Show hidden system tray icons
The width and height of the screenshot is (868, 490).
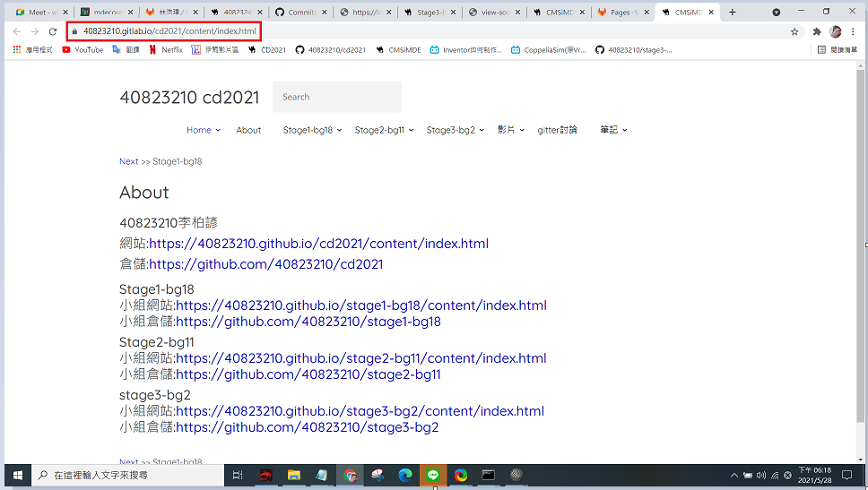click(734, 475)
